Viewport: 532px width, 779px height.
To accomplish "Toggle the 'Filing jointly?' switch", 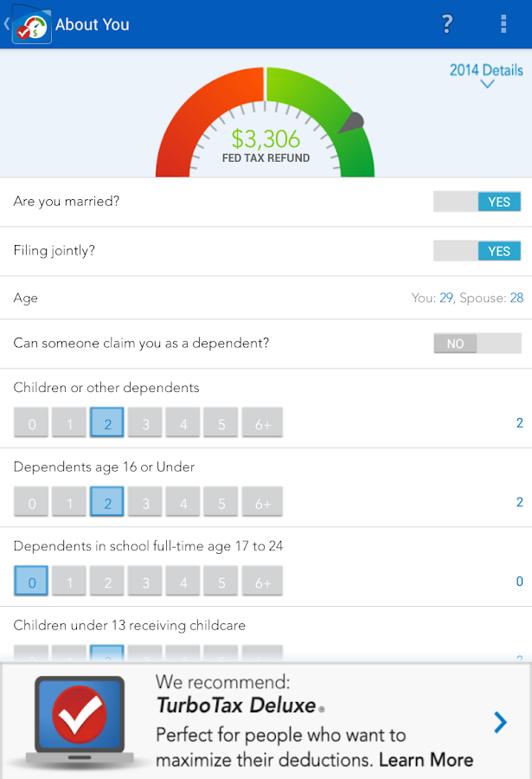I will coord(477,251).
